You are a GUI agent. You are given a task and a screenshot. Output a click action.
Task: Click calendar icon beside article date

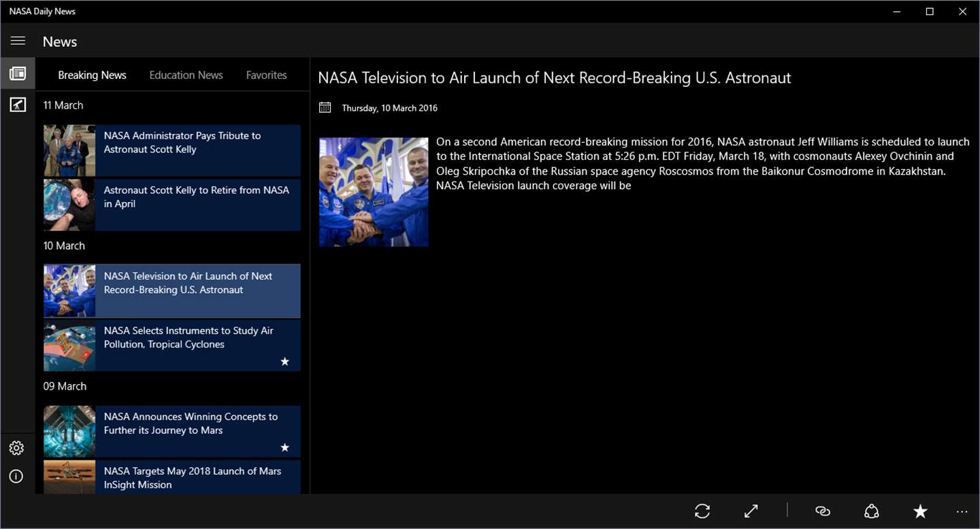click(325, 107)
